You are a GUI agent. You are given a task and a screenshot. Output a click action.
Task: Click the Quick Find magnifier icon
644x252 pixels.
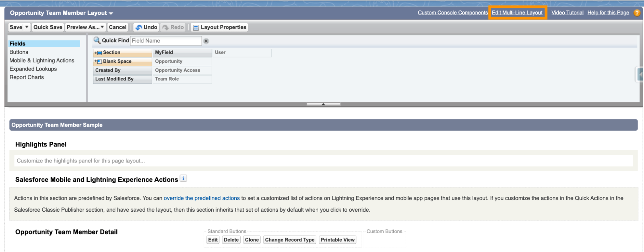click(x=97, y=41)
